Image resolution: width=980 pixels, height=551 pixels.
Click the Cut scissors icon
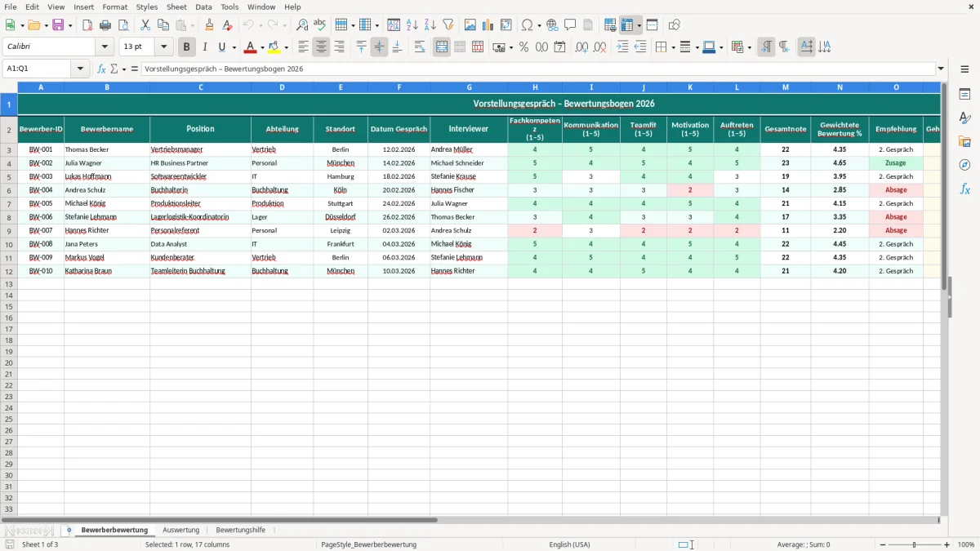tap(145, 25)
